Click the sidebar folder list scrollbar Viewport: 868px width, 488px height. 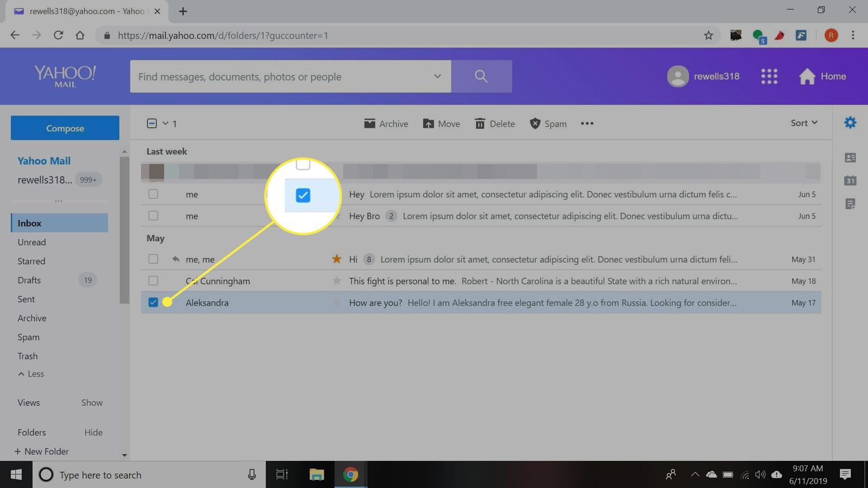click(x=124, y=230)
